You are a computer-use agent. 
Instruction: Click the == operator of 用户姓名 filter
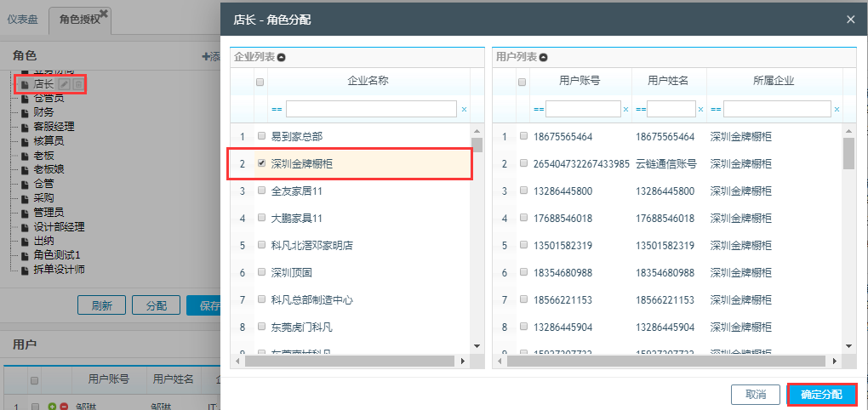[641, 110]
